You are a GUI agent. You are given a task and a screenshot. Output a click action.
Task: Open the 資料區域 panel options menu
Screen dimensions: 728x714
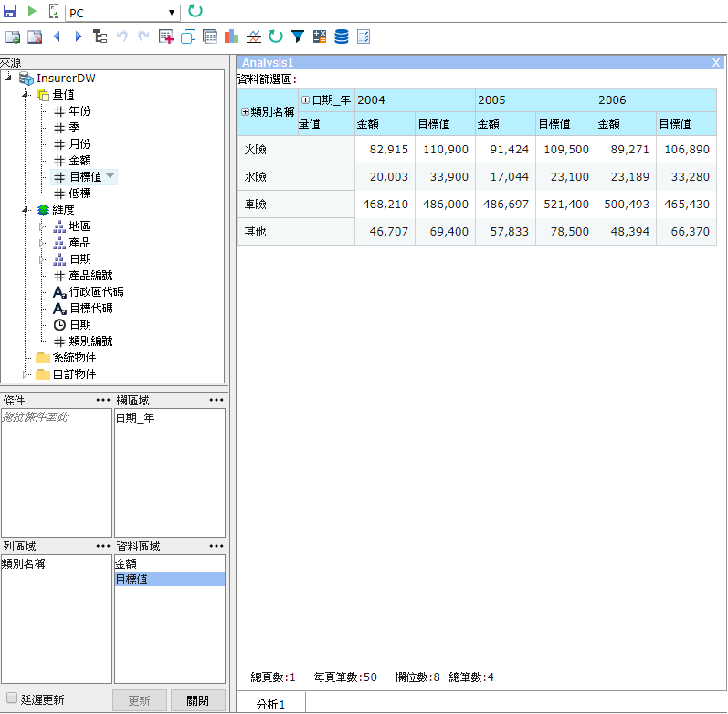(x=216, y=546)
